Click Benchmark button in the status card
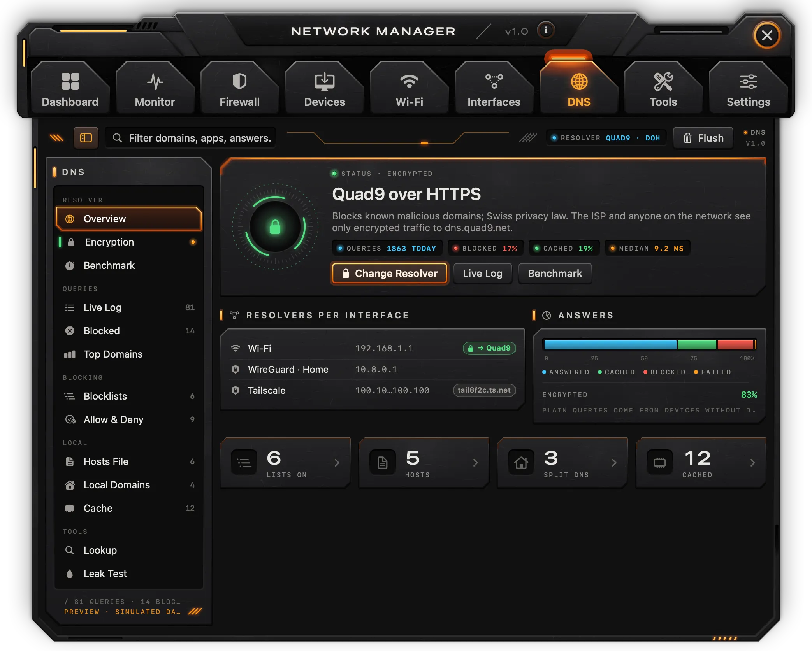 tap(555, 274)
